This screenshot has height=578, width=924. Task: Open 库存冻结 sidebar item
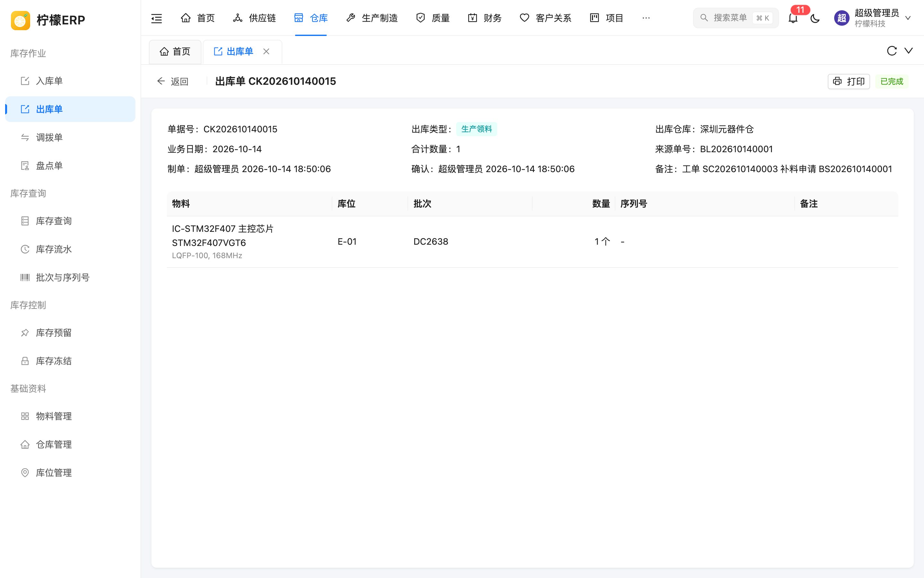point(70,361)
